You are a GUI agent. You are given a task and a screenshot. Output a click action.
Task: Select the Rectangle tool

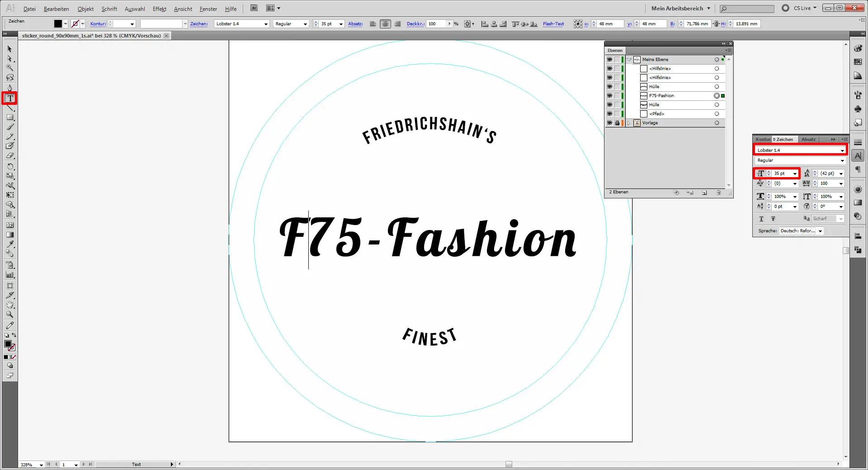[10, 117]
